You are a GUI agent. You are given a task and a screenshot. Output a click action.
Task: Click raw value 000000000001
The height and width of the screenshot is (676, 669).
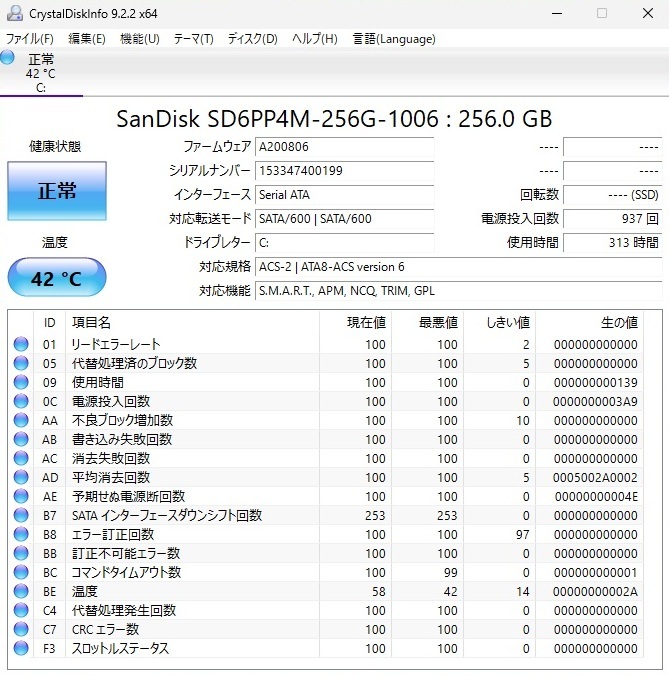pos(595,573)
